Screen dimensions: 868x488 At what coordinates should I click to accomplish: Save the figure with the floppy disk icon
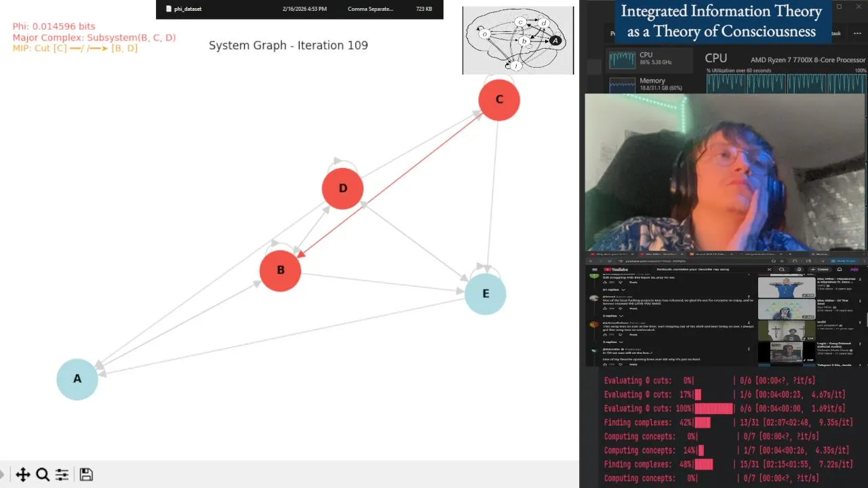pyautogui.click(x=86, y=474)
